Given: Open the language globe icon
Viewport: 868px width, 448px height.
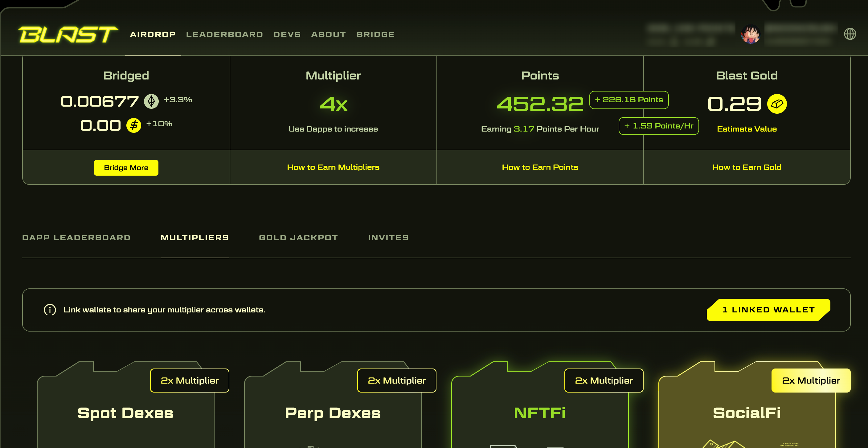Looking at the screenshot, I should (x=850, y=34).
